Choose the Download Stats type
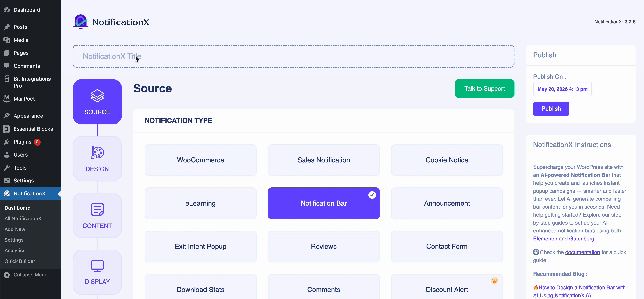 (200, 286)
